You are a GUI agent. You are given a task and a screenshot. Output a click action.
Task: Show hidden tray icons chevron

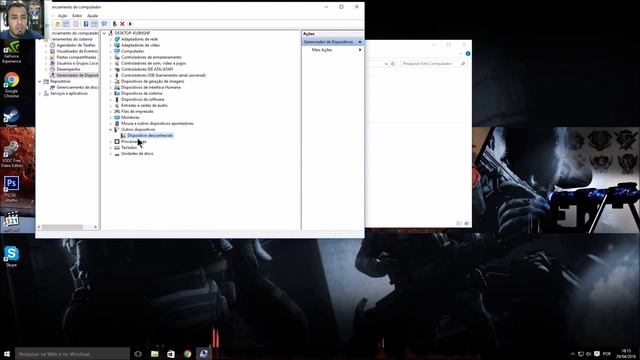pyautogui.click(x=573, y=354)
